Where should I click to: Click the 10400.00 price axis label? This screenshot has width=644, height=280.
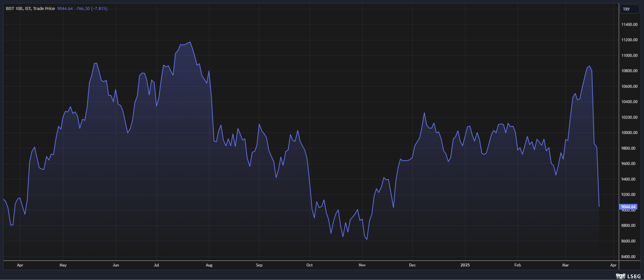click(629, 102)
